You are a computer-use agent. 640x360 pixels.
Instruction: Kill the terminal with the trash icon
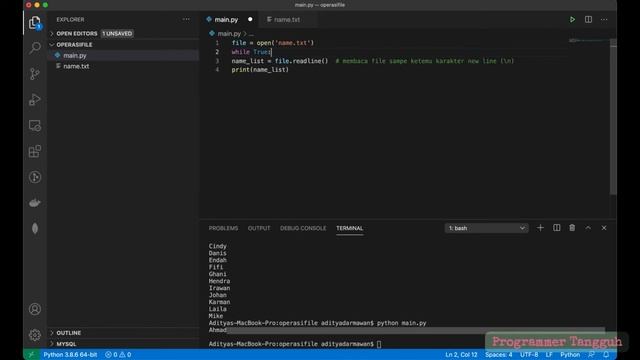click(572, 228)
